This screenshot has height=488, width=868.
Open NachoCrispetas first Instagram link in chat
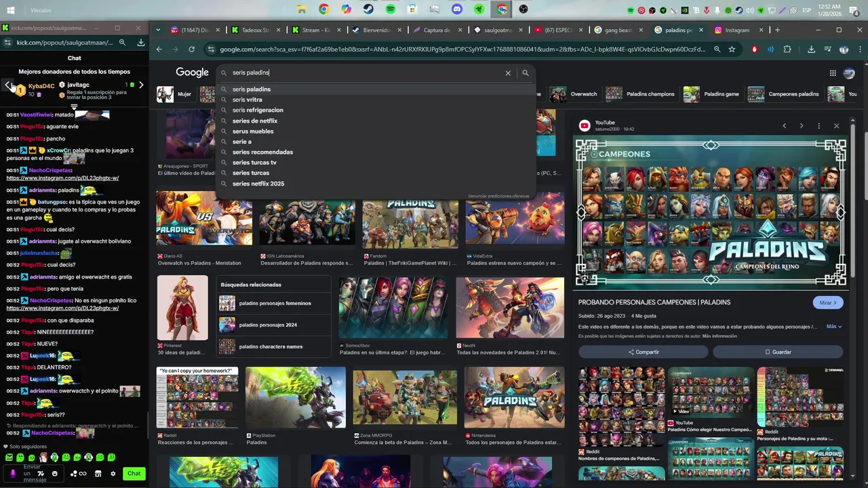(62, 178)
